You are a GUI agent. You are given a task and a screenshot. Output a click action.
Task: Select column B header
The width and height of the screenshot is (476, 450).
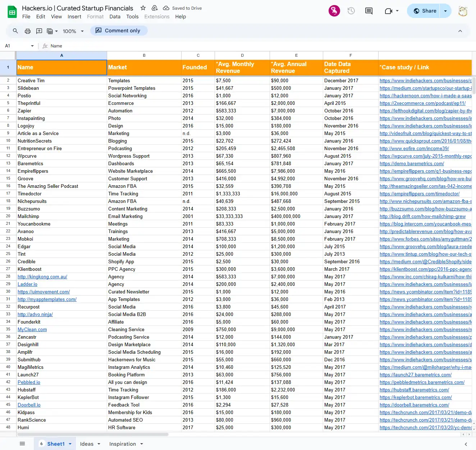(144, 55)
